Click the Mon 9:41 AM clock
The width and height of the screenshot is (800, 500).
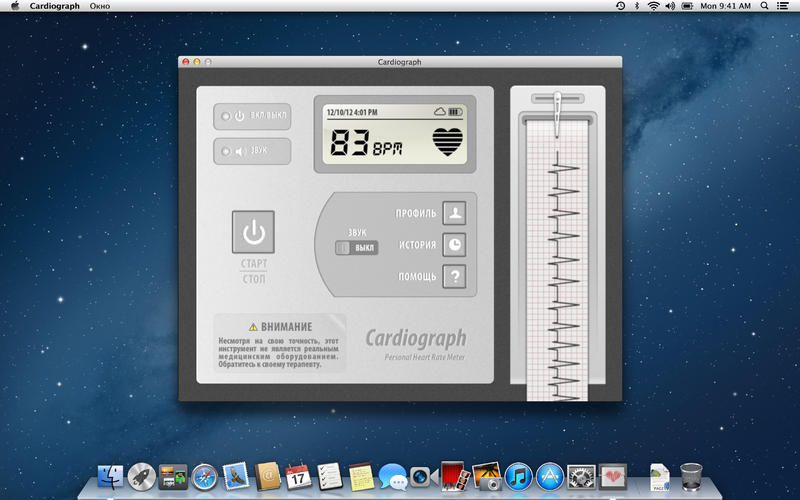(725, 6)
